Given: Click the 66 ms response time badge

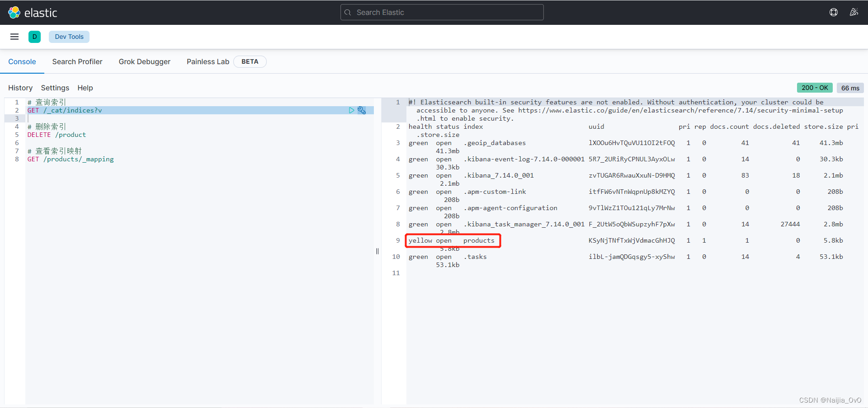Looking at the screenshot, I should pyautogui.click(x=850, y=88).
